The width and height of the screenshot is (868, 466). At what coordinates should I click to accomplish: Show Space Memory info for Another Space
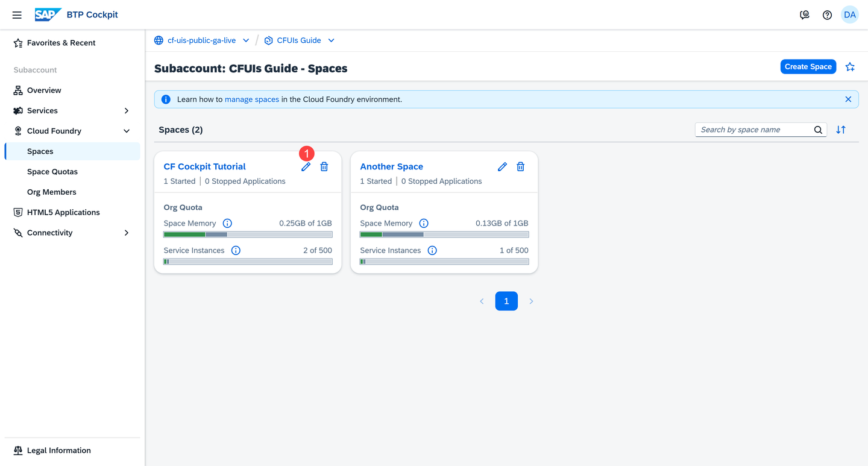(424, 223)
